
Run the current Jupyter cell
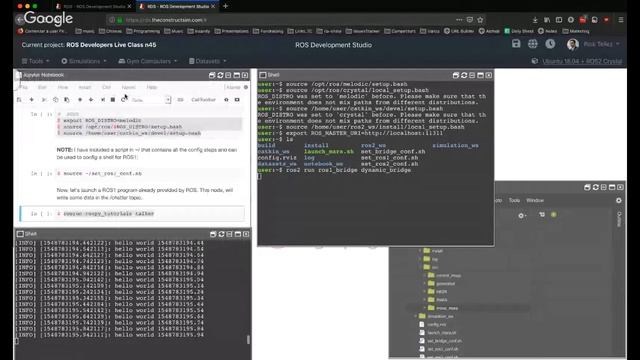(x=103, y=100)
